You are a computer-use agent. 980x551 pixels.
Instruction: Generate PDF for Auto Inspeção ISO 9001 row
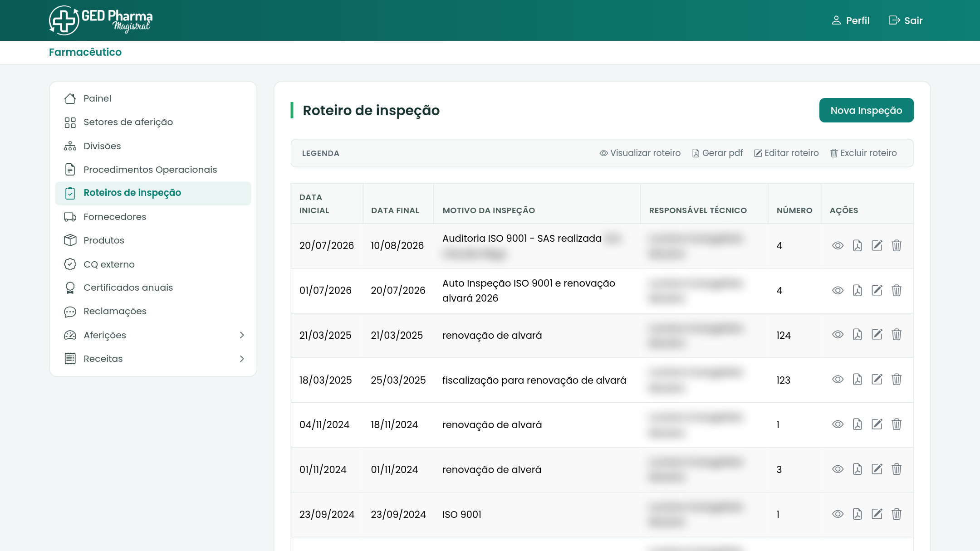pos(857,290)
